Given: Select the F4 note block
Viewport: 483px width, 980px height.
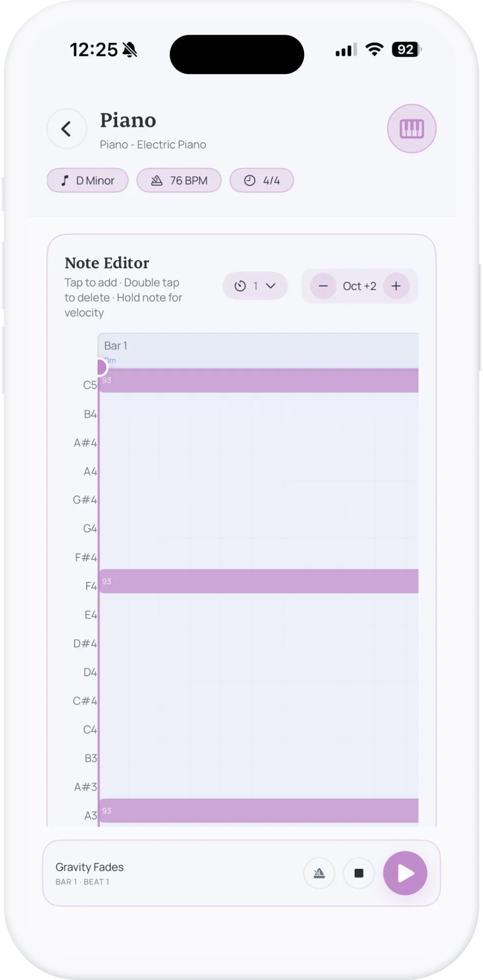Looking at the screenshot, I should pos(259,582).
